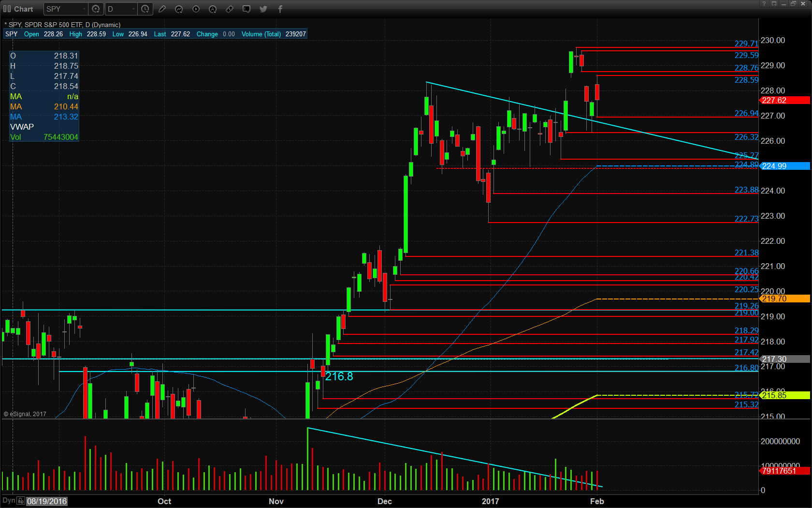Viewport: 812px width, 508px height.
Task: Click the Change 0.00 quote field
Action: click(216, 34)
